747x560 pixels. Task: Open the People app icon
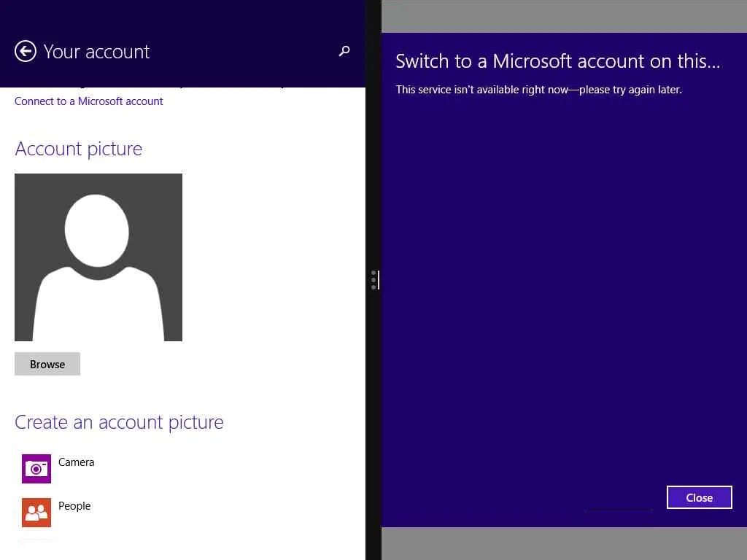(x=36, y=513)
